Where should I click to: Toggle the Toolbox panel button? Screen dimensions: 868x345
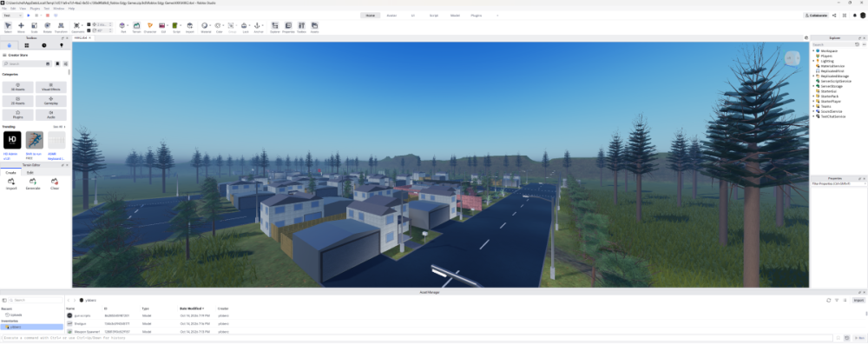click(302, 27)
